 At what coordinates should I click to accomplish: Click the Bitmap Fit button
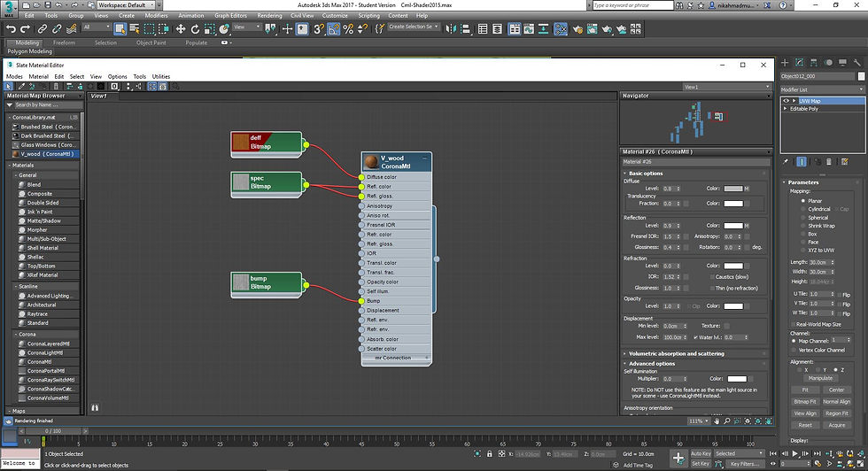pos(805,402)
